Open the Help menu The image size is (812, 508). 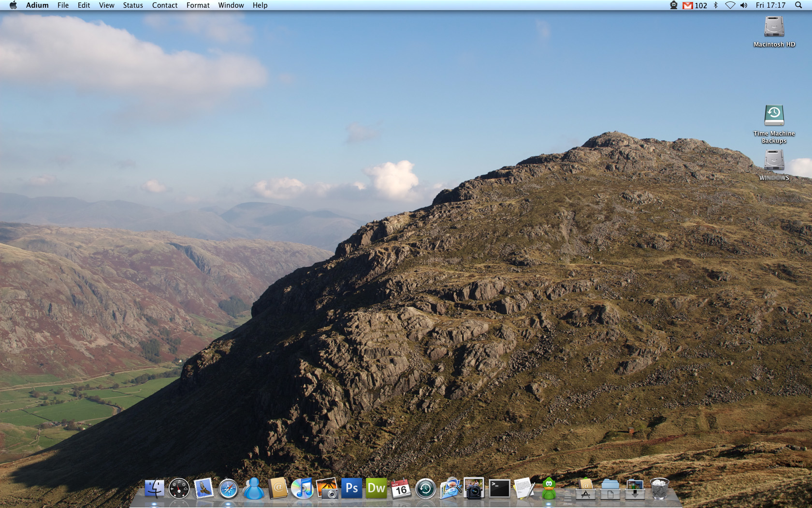click(260, 5)
